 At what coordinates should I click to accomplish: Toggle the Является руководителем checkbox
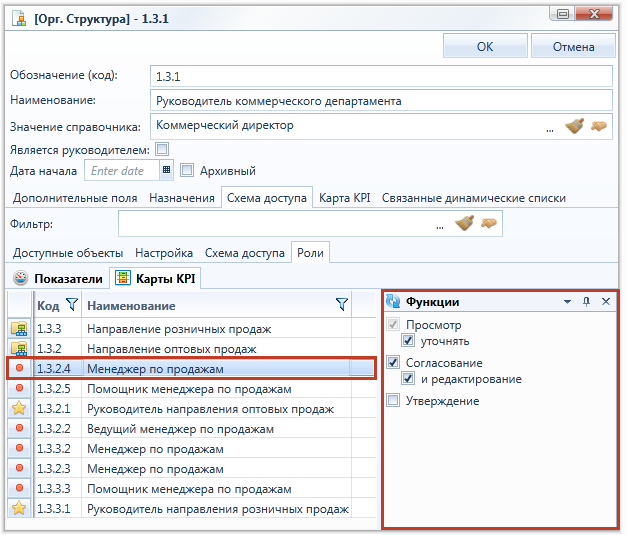162,149
